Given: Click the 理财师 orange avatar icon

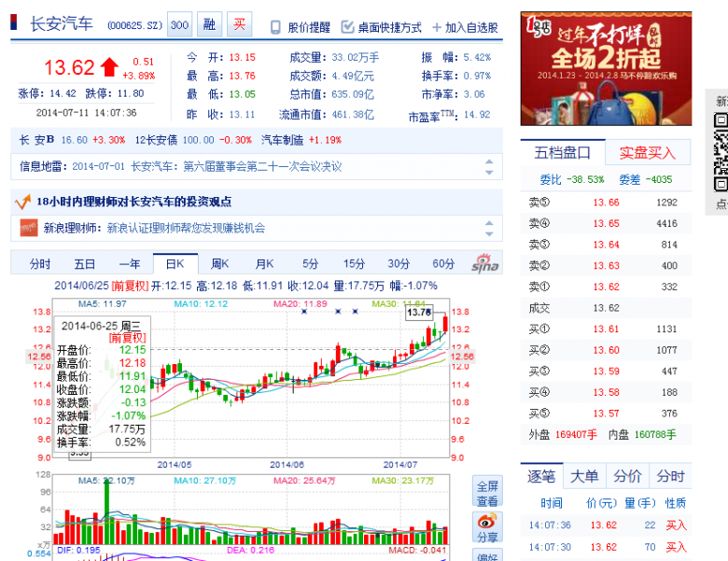Looking at the screenshot, I should 29,228.
